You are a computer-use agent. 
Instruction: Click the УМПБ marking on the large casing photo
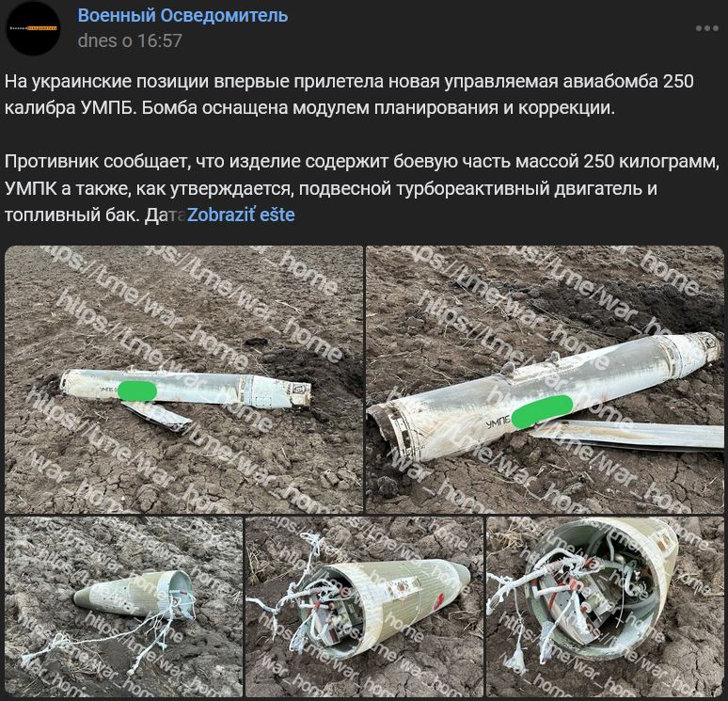pyautogui.click(x=498, y=422)
